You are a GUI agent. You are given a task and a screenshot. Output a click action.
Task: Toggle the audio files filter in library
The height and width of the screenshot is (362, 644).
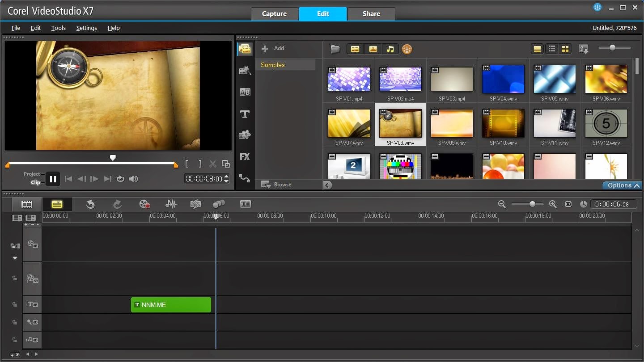[390, 49]
